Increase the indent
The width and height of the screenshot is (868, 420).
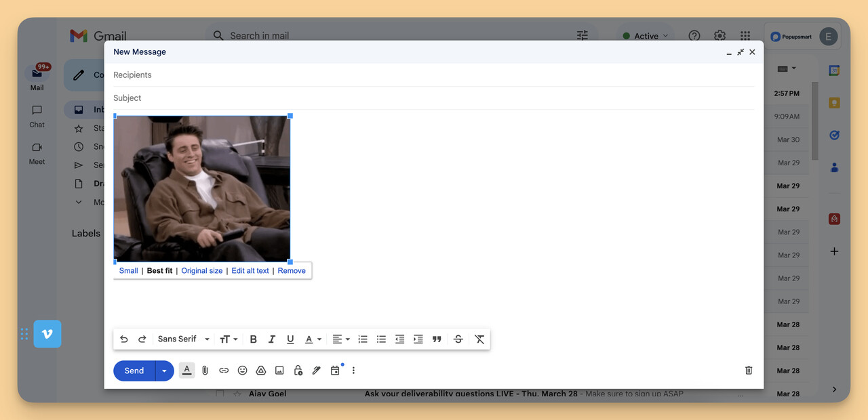pos(418,339)
